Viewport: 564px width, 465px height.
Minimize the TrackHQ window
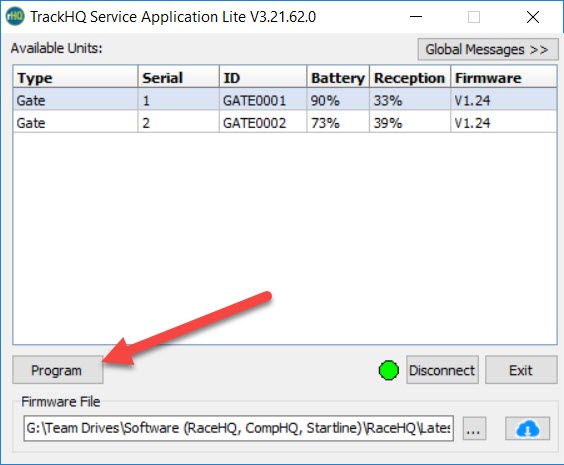tap(416, 17)
